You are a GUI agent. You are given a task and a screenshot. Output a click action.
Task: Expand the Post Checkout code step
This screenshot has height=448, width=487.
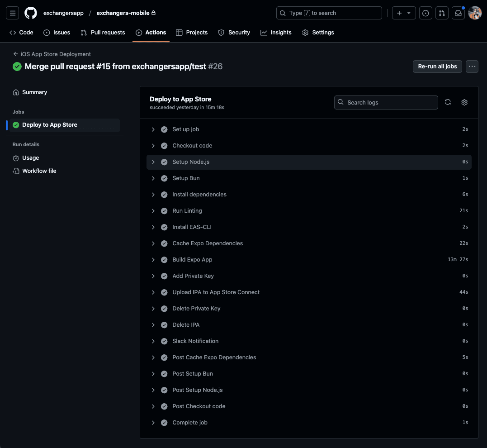(153, 406)
